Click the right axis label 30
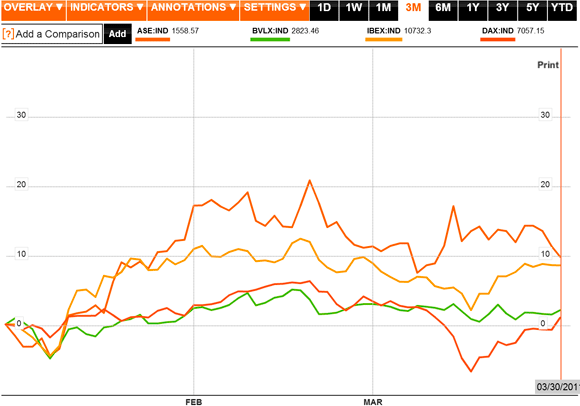This screenshot has width=580, height=406. click(545, 115)
